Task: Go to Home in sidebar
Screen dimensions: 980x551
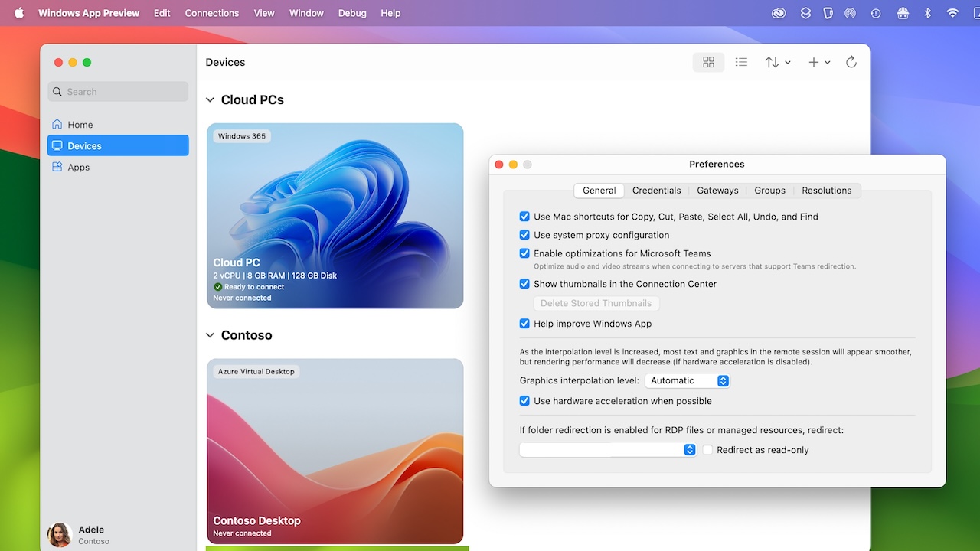Action: pos(118,125)
